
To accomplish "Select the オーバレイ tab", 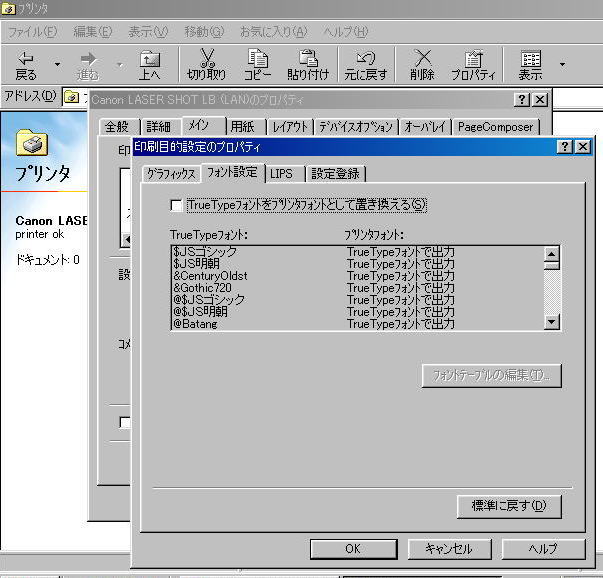I will tap(425, 127).
